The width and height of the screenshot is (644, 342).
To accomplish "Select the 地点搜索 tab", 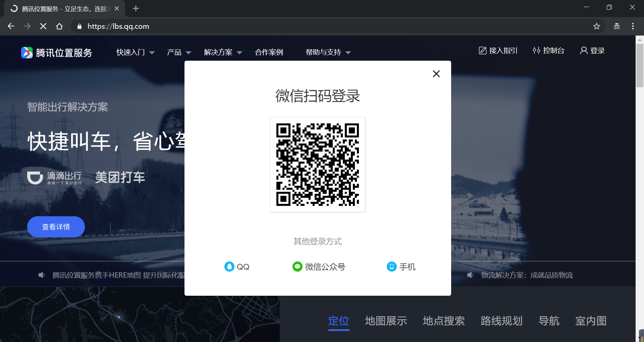I will (x=444, y=321).
